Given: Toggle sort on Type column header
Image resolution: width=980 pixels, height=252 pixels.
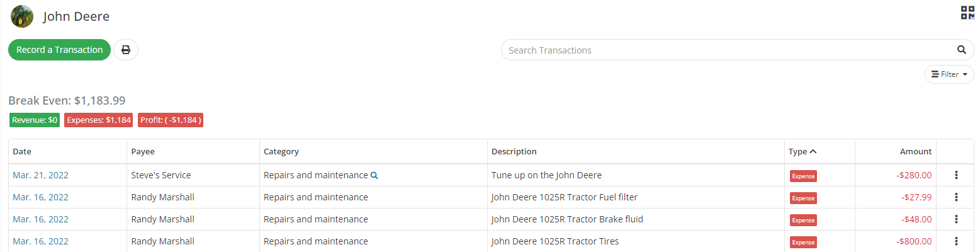Looking at the screenshot, I should click(x=803, y=151).
